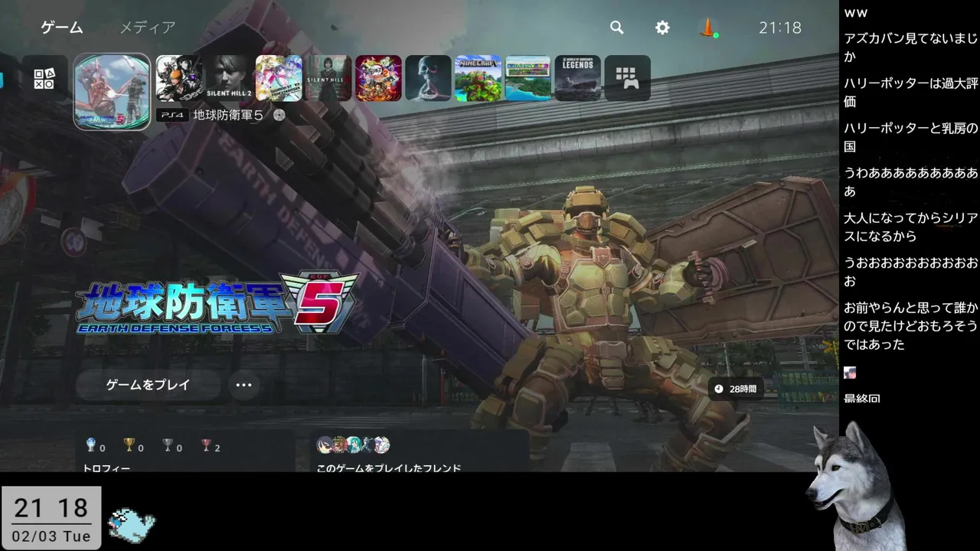The height and width of the screenshot is (551, 980).
Task: Select the Earth Defense Force 5 game tile
Action: point(112,92)
